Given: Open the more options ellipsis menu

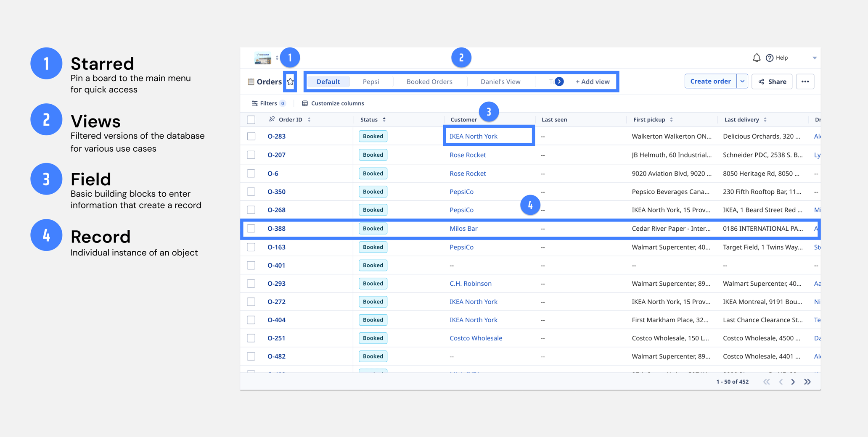Looking at the screenshot, I should [805, 82].
